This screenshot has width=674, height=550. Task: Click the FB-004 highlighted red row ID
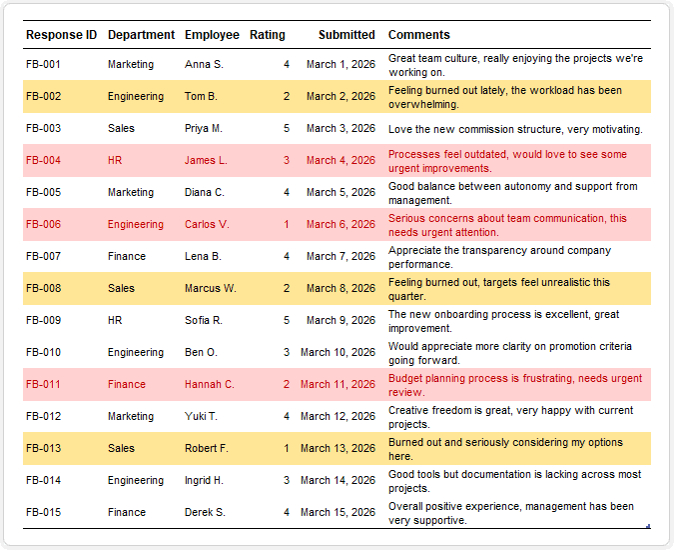[x=43, y=160]
